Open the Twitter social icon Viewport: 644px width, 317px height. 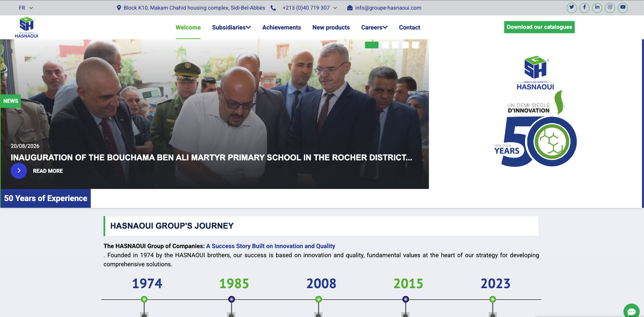[x=572, y=8]
